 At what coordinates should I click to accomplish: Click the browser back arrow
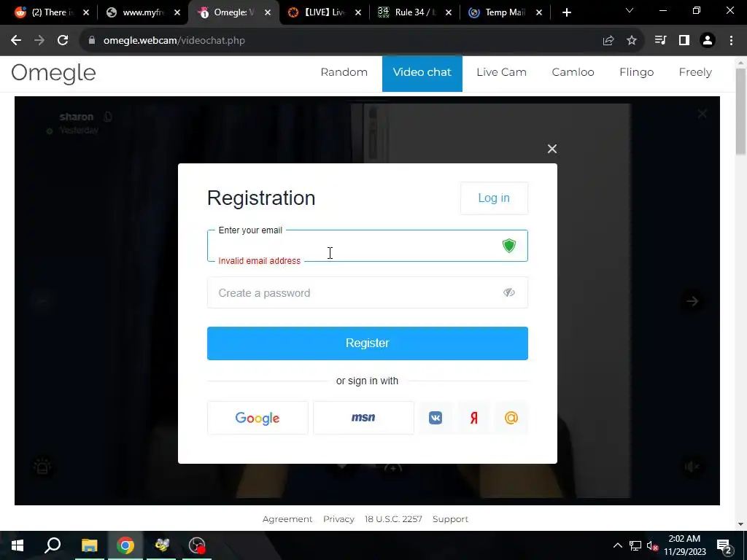tap(16, 41)
